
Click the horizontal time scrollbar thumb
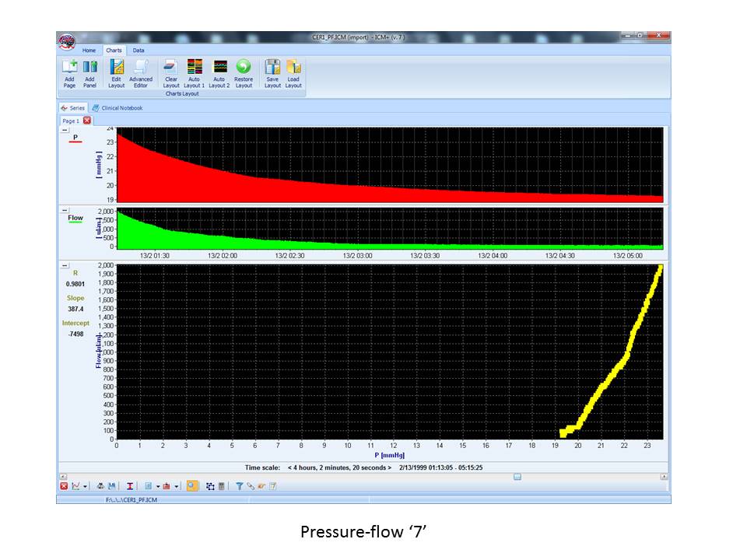[x=517, y=476]
